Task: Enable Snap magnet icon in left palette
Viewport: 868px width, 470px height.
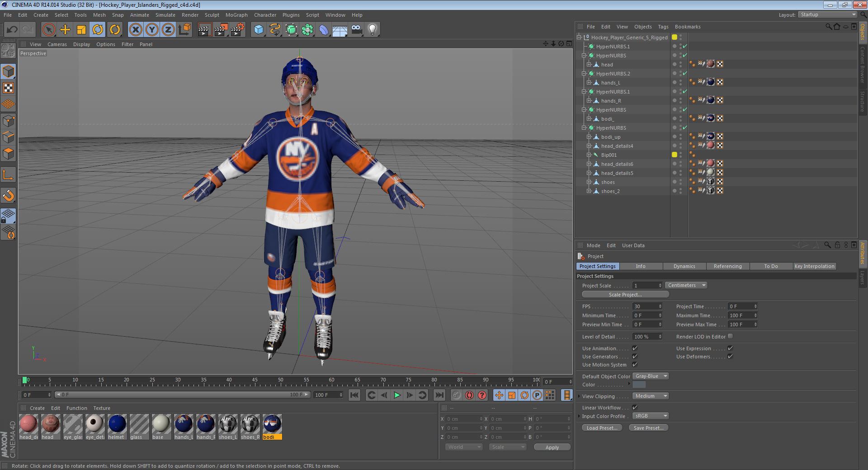Action: point(9,196)
